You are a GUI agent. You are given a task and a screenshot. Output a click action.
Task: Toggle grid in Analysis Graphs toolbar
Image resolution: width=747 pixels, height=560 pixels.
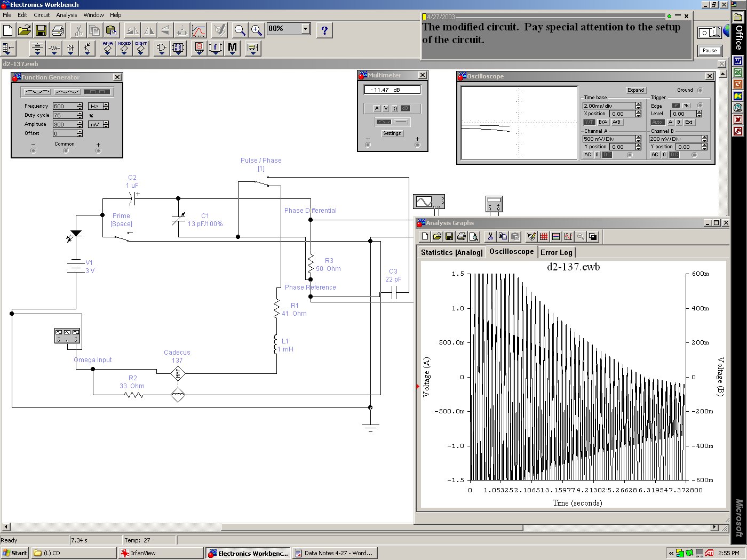[544, 236]
